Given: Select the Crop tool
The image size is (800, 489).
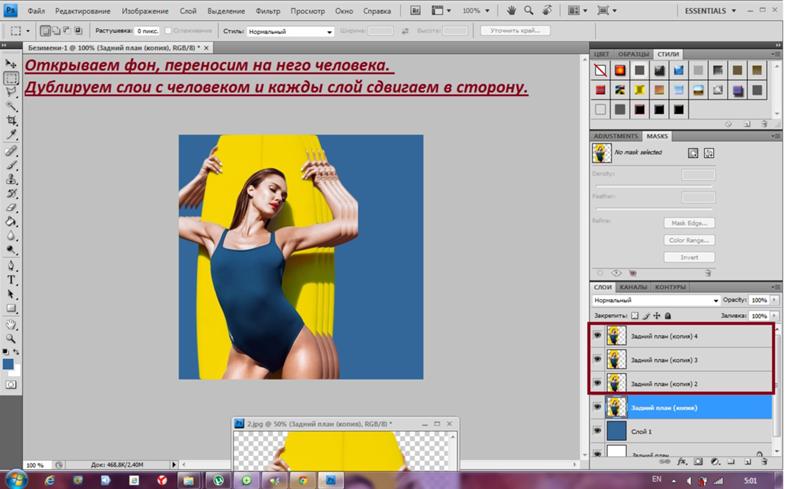Looking at the screenshot, I should pos(11,121).
